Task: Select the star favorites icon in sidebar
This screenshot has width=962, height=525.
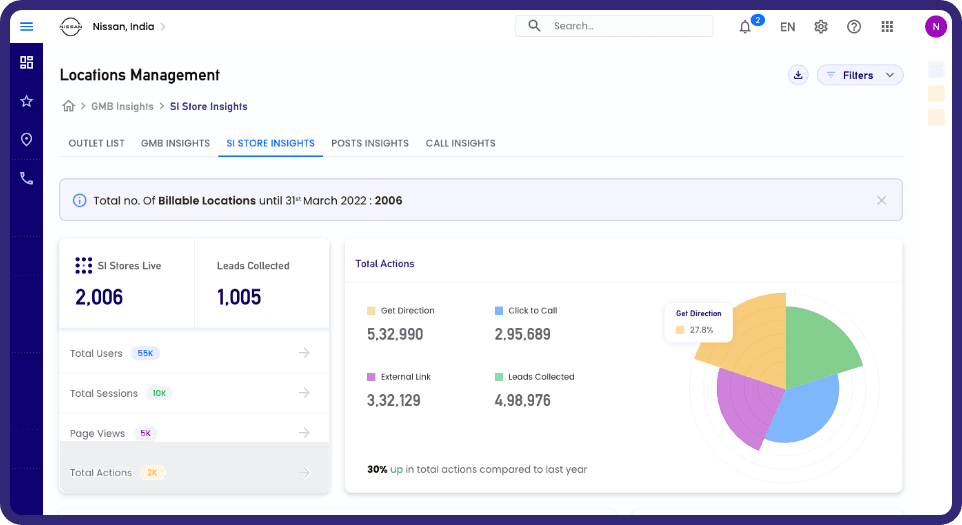Action: 26,101
